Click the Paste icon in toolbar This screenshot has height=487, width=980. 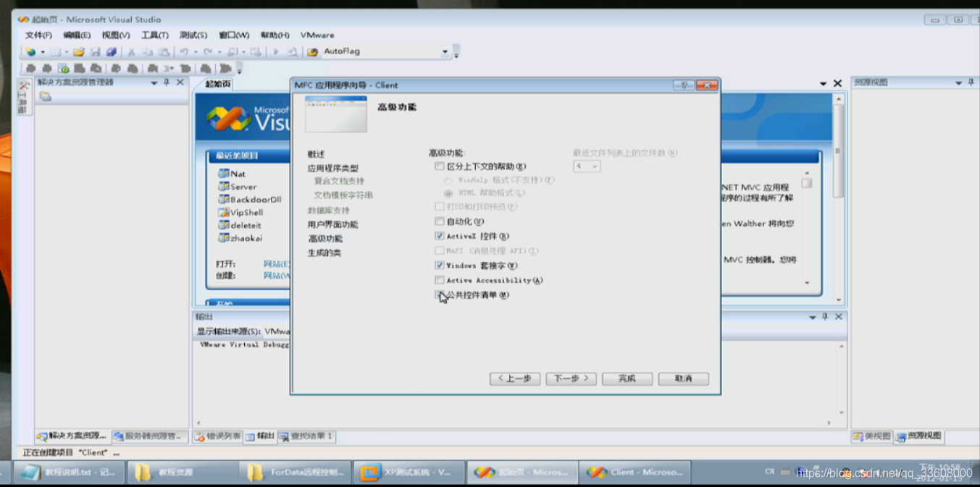click(x=164, y=52)
